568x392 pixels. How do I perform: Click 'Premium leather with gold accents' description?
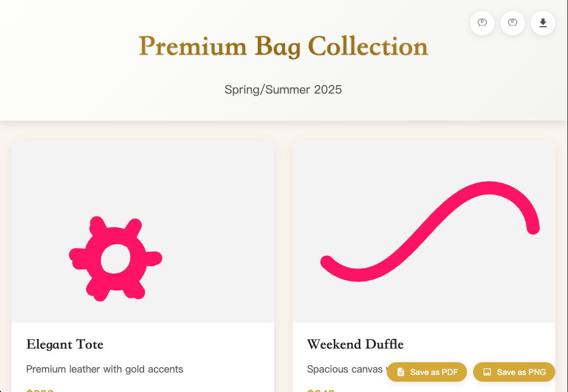click(105, 369)
